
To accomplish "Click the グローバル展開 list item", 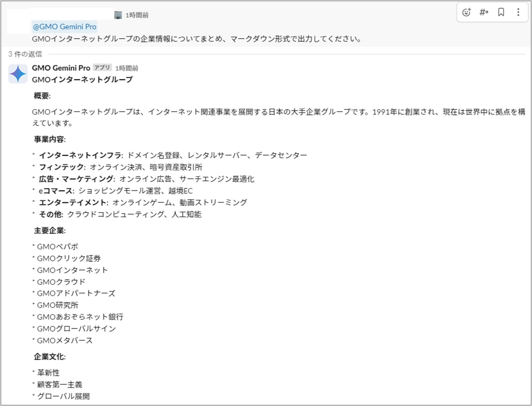I will [x=61, y=396].
